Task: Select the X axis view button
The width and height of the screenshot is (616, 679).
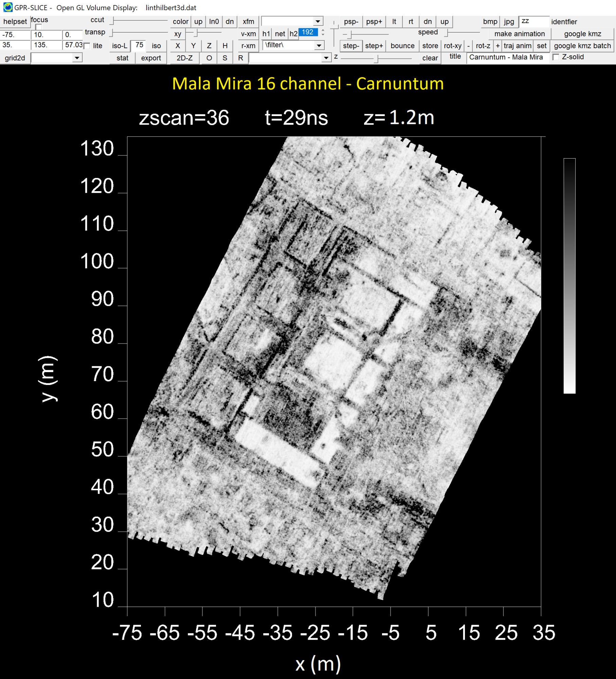Action: click(x=178, y=46)
